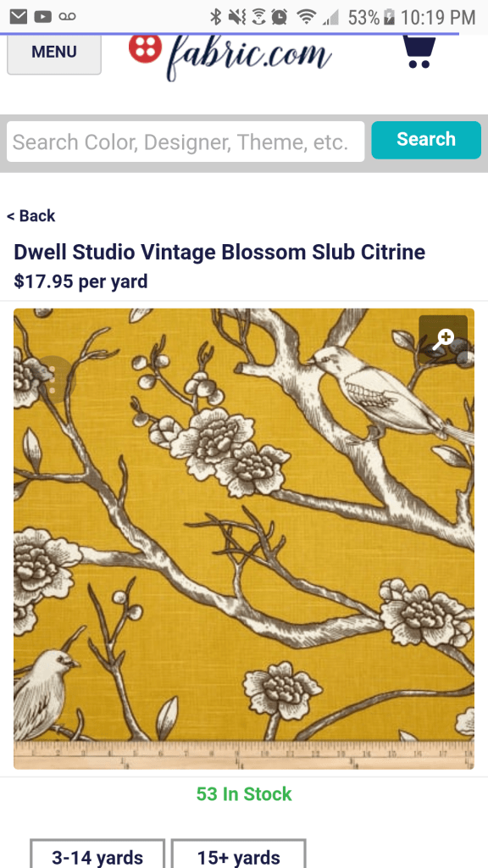
Task: Tap the alarm clock status icon
Action: pos(280,17)
